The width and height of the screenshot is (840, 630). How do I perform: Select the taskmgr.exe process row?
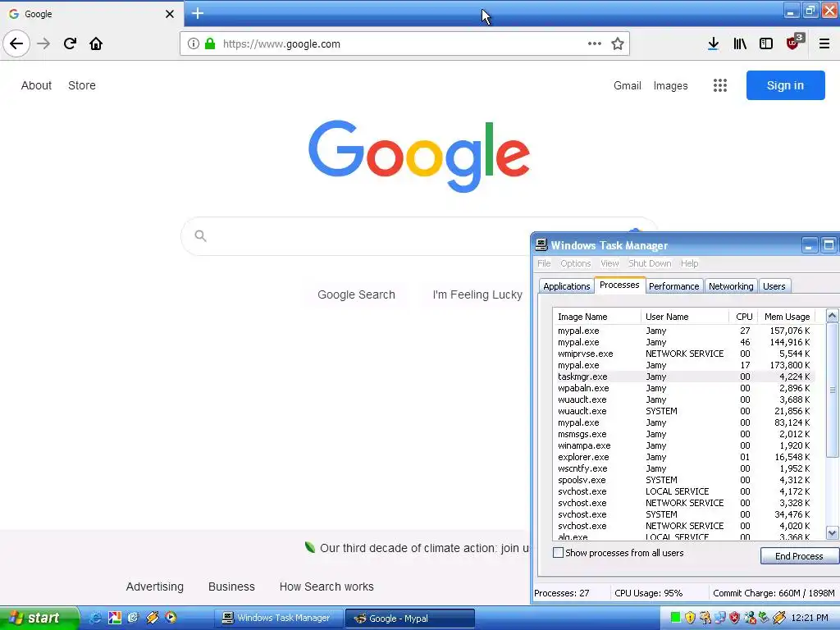click(683, 377)
